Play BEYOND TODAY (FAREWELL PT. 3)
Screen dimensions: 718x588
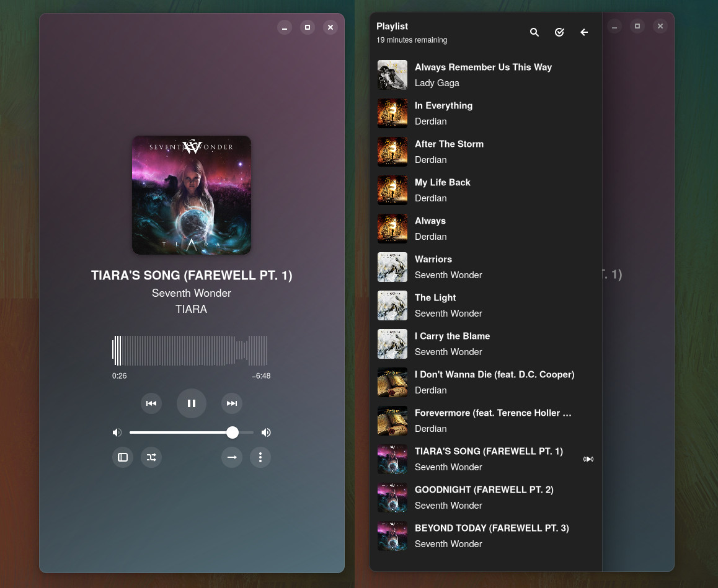click(485, 537)
